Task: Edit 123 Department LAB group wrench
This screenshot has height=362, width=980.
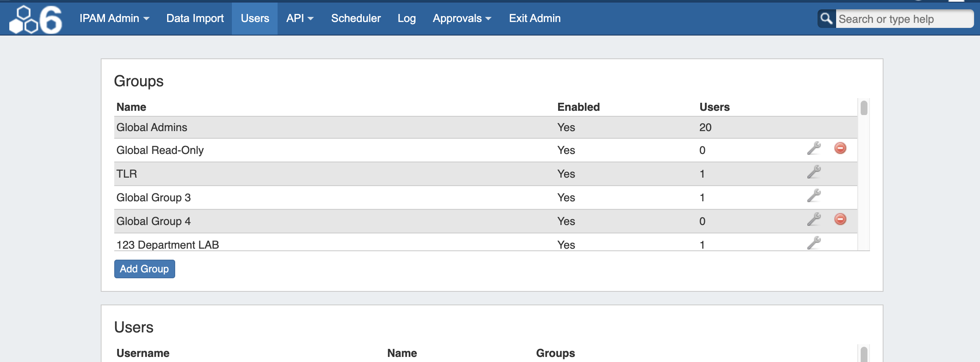Action: point(813,243)
